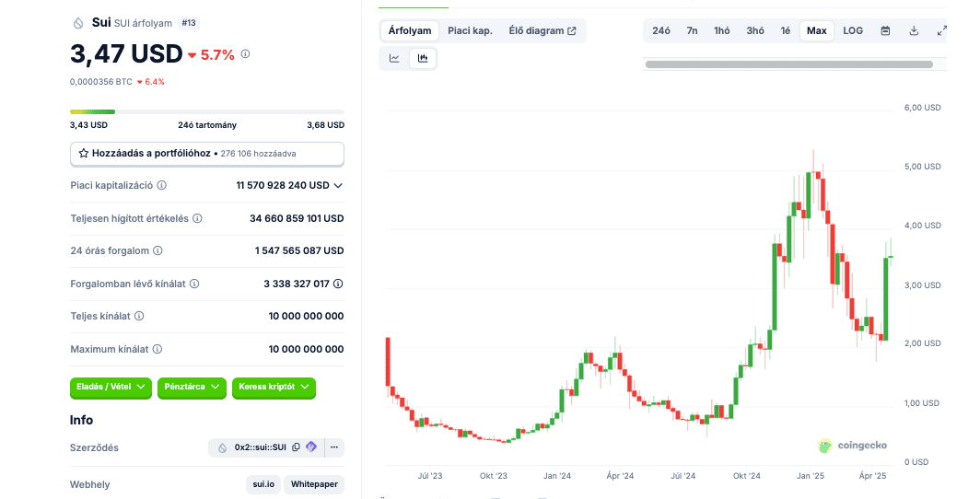
Task: Show Forgalomban lévő kínálat info icon
Action: [x=194, y=284]
